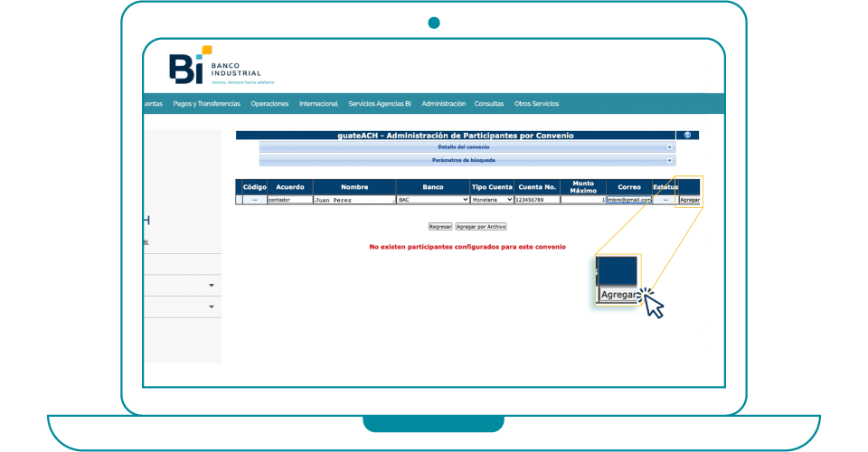Viewport: 868px width, 452px height.
Task: Click the Nombre field with Juan Perez
Action: 354,200
